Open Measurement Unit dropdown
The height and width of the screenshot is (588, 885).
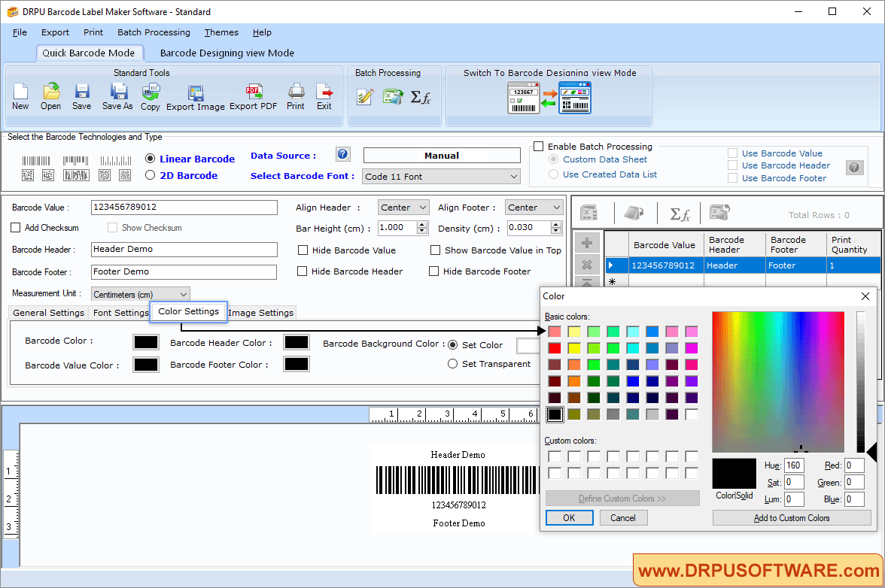pyautogui.click(x=141, y=294)
